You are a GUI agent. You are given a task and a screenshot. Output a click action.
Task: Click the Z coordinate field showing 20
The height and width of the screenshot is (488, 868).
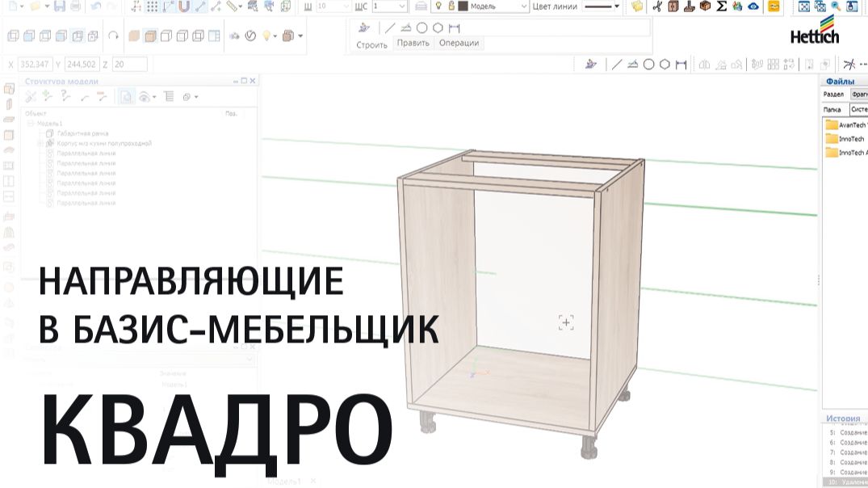point(129,65)
